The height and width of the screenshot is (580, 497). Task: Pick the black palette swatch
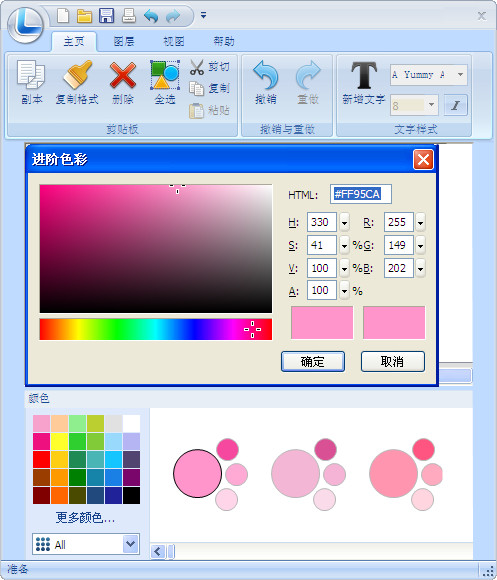[131, 495]
